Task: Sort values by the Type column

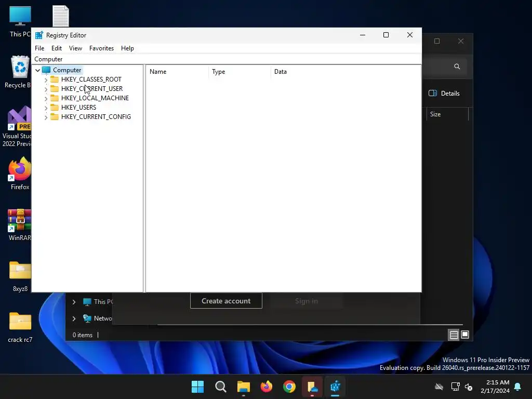Action: pos(240,72)
